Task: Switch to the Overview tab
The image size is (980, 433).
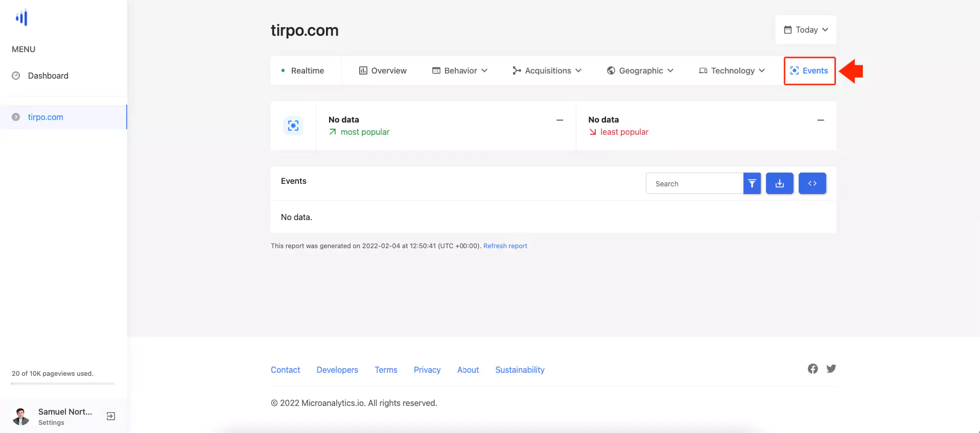Action: click(x=383, y=70)
